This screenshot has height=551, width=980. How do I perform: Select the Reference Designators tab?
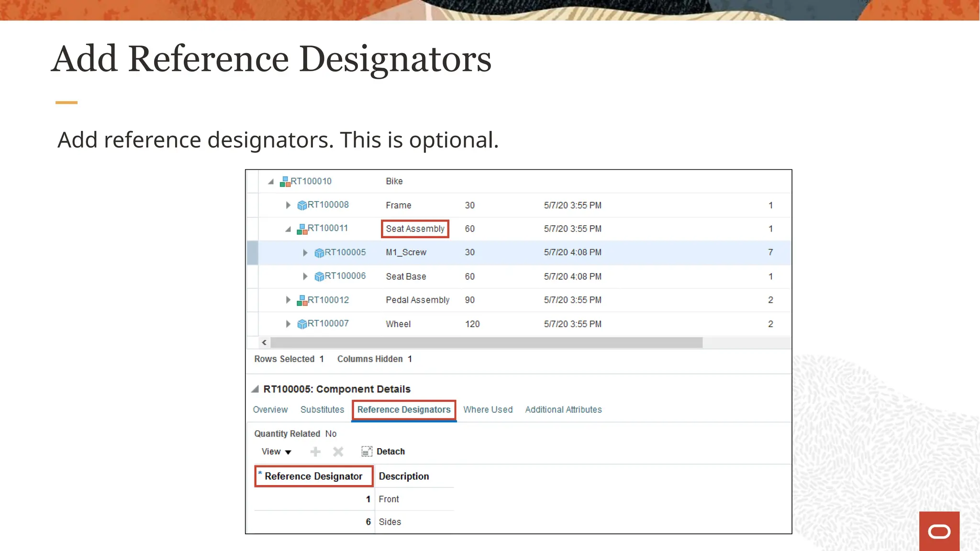coord(404,410)
